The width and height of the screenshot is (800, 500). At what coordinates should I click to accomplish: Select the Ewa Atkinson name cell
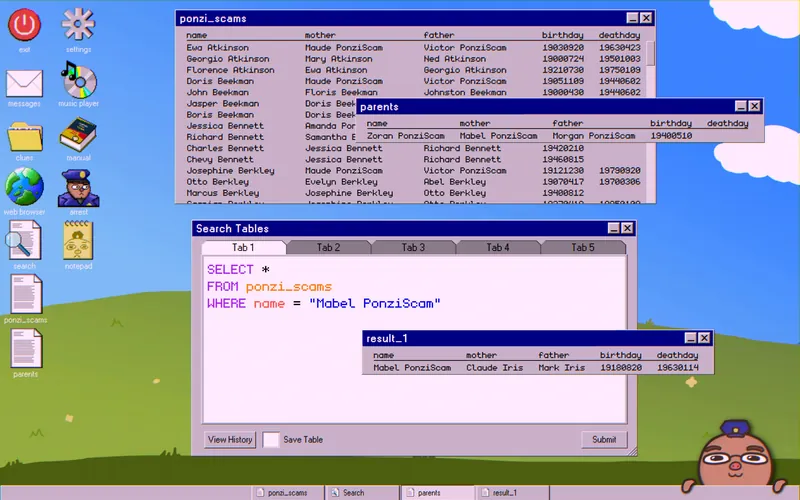pyautogui.click(x=217, y=47)
